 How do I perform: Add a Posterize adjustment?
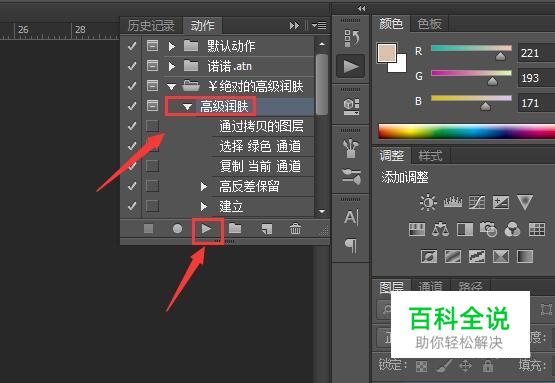coord(453,256)
